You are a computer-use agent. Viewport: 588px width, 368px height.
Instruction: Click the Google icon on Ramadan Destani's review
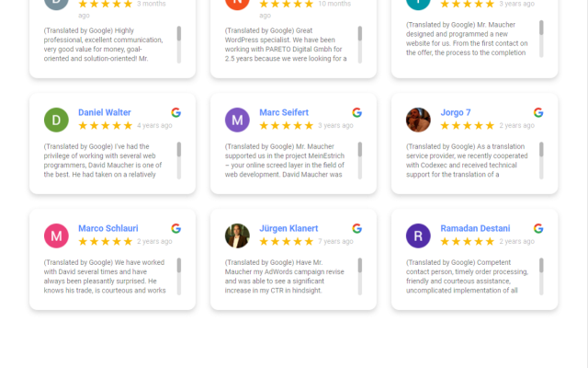538,228
